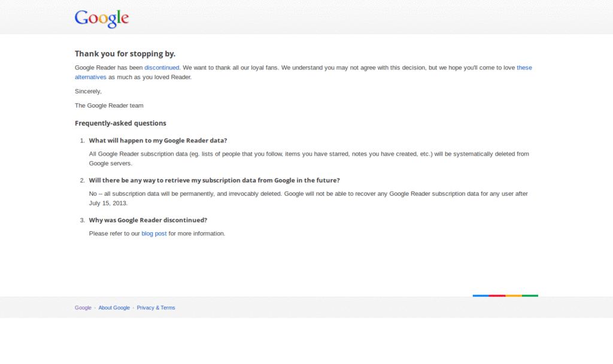Click 'The Google Reader team' signature text

point(109,105)
